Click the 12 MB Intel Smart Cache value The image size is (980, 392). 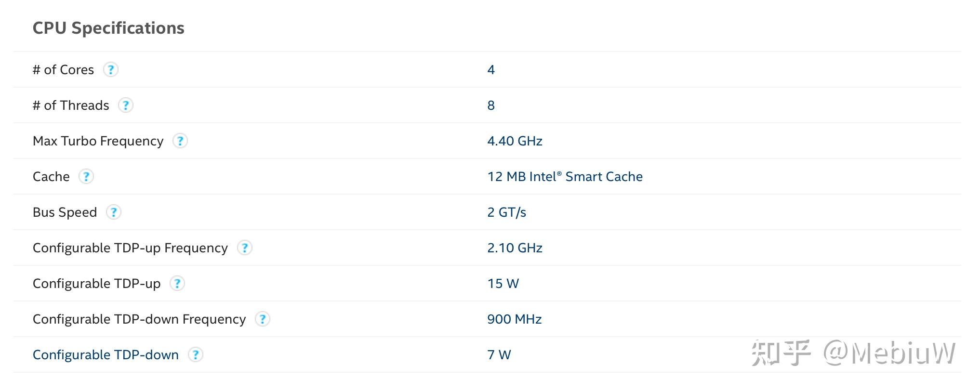coord(565,177)
